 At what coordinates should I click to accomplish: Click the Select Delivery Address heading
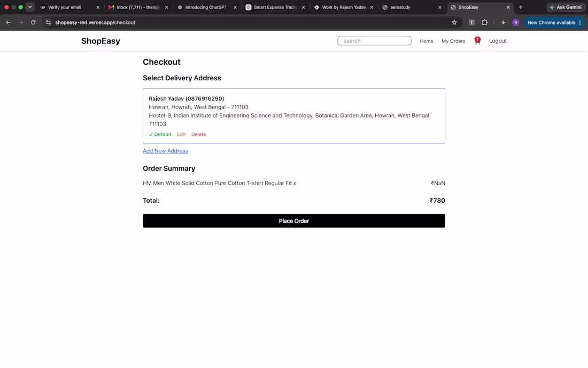182,78
